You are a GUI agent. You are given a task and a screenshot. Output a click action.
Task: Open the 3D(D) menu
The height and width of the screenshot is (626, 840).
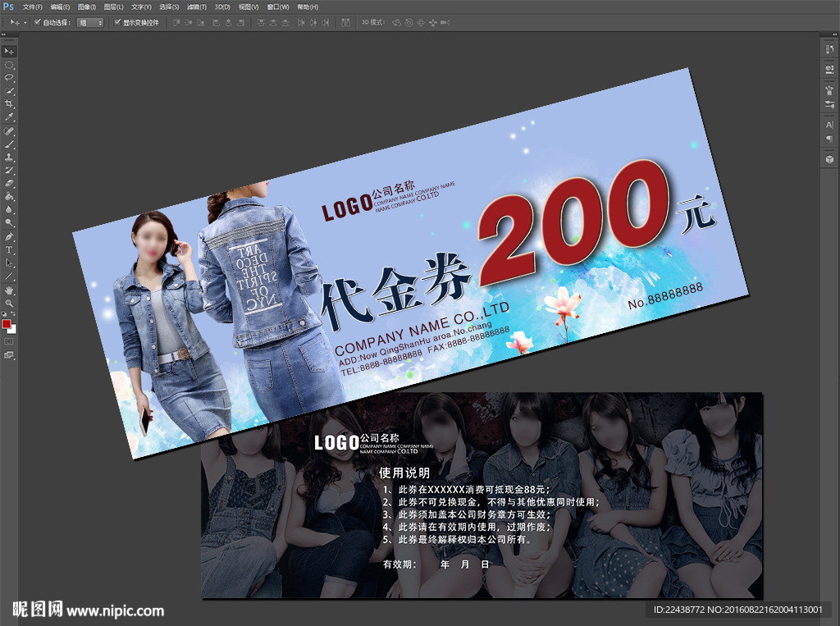click(x=222, y=7)
